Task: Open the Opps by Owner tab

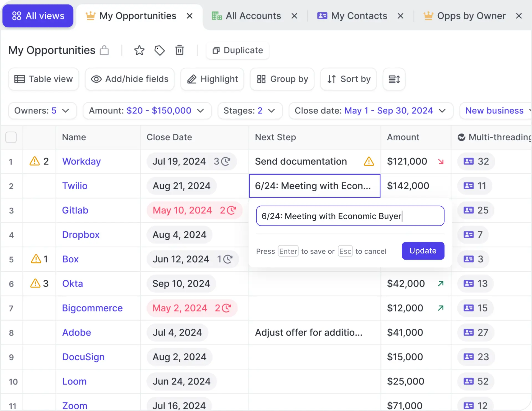Action: click(x=470, y=16)
